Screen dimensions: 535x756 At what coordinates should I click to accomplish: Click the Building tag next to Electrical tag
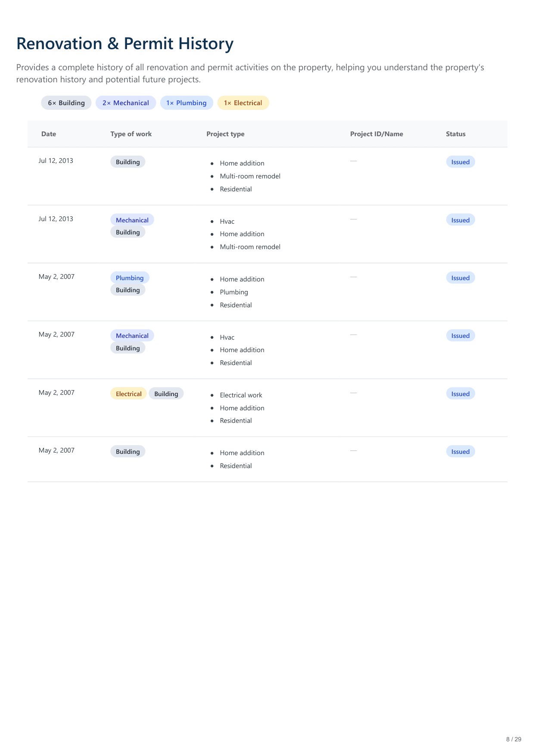coord(166,394)
